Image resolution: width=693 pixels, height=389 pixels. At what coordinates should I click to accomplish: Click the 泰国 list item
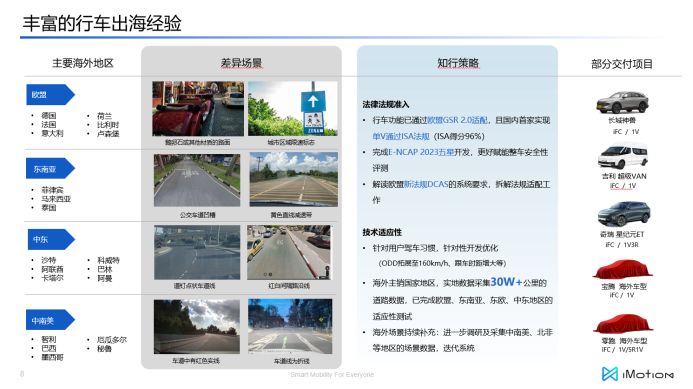click(49, 208)
